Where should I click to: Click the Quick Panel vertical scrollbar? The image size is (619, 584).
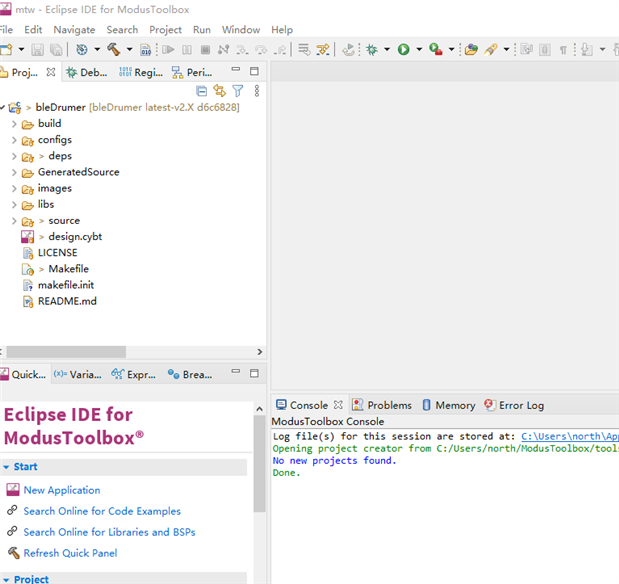click(x=259, y=464)
